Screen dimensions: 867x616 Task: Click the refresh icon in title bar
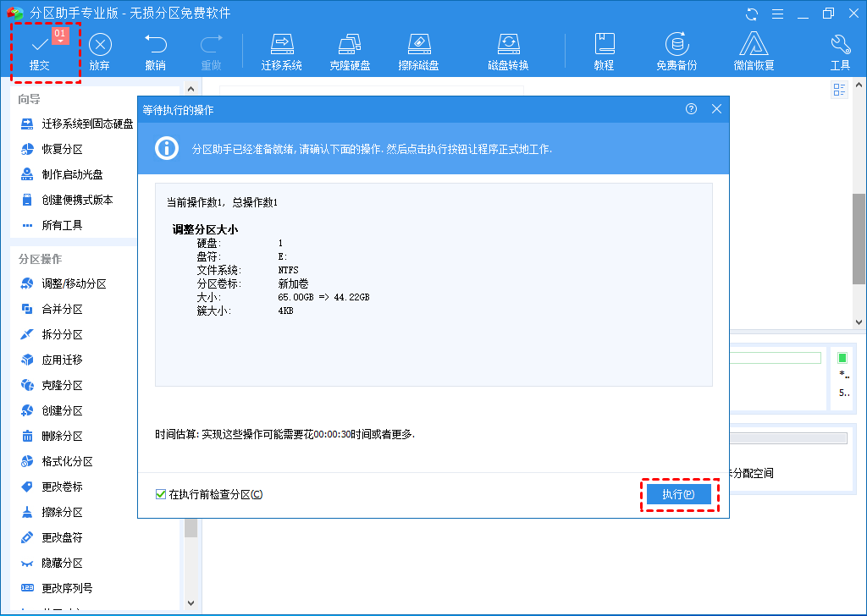click(752, 14)
